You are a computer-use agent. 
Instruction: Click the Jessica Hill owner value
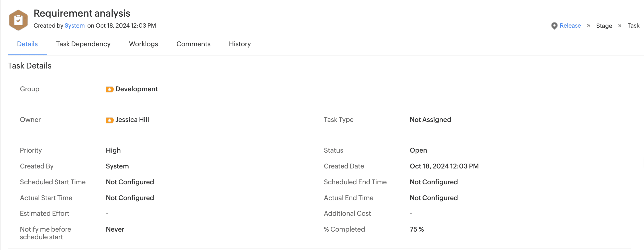132,120
